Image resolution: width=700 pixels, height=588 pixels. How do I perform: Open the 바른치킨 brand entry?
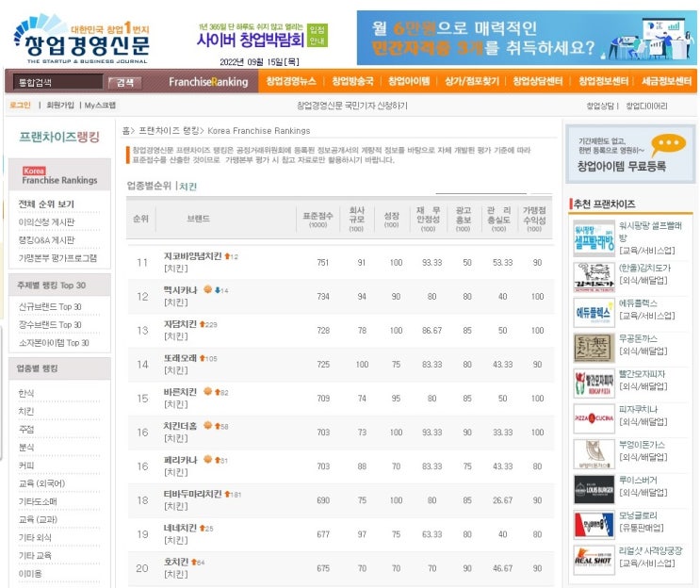tap(180, 392)
